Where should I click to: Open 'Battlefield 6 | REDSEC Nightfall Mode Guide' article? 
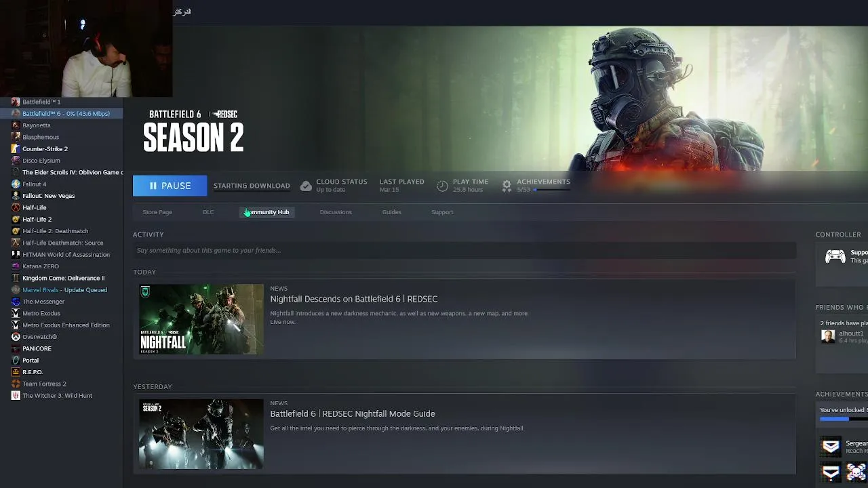(353, 413)
